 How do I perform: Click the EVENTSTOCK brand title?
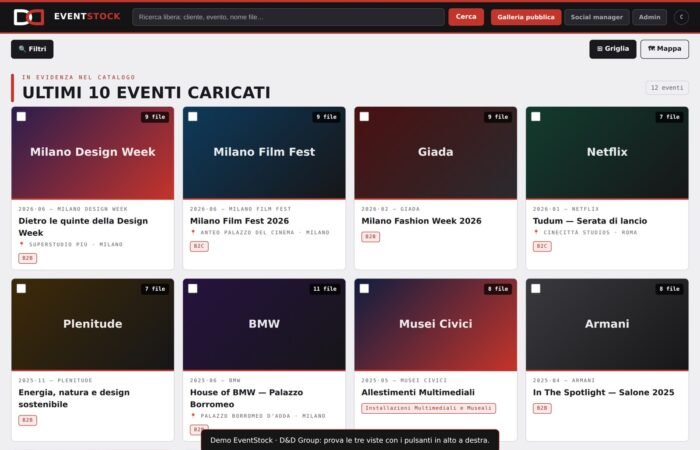pyautogui.click(x=87, y=17)
